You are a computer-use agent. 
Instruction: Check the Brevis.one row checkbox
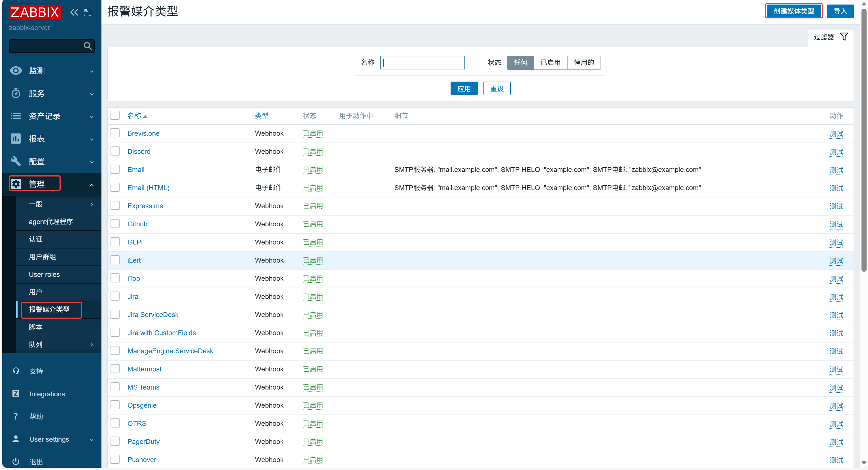115,133
